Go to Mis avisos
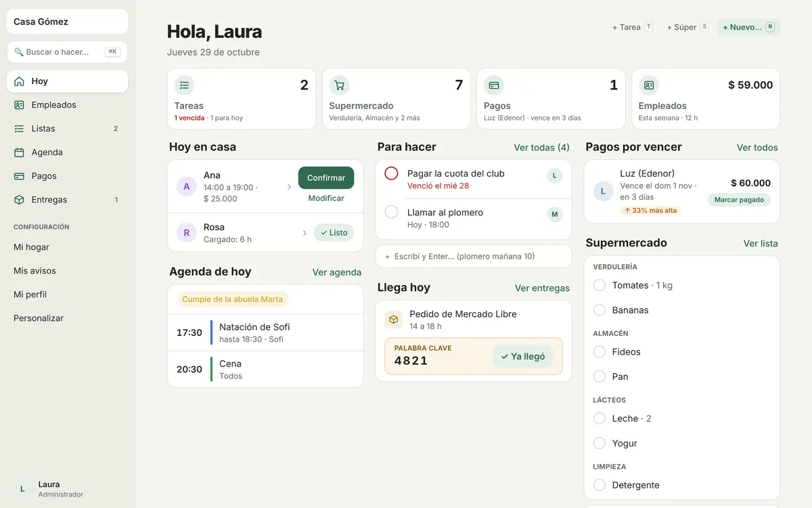 pos(67,271)
